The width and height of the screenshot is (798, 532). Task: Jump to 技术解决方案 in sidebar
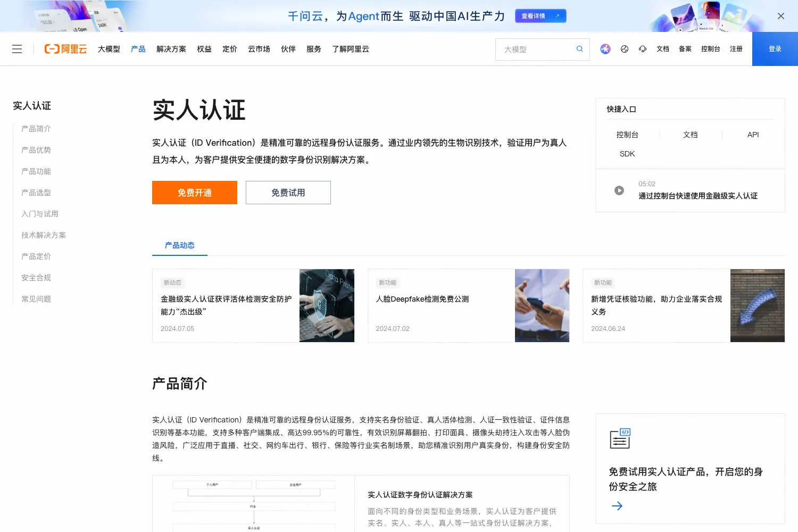tap(44, 235)
